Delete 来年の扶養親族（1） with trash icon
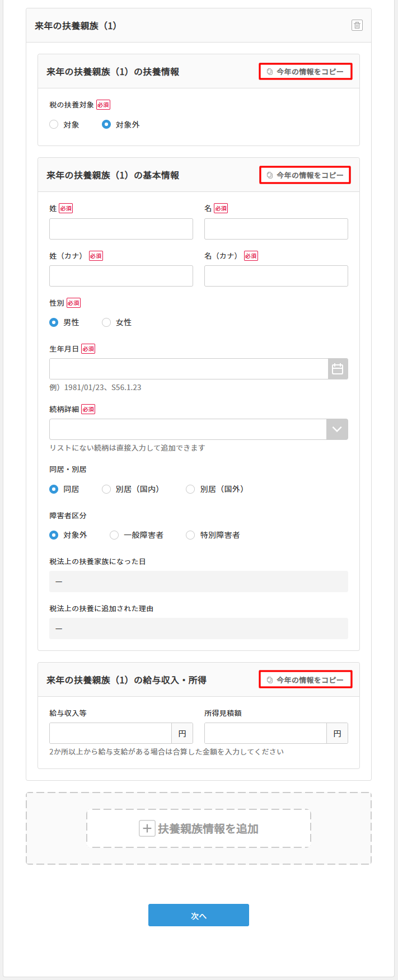The image size is (398, 980). pos(357,25)
